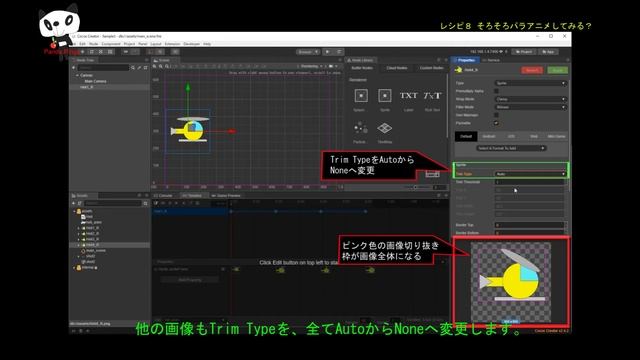Select the Android platform tab
The height and width of the screenshot is (360, 640).
pyautogui.click(x=489, y=136)
